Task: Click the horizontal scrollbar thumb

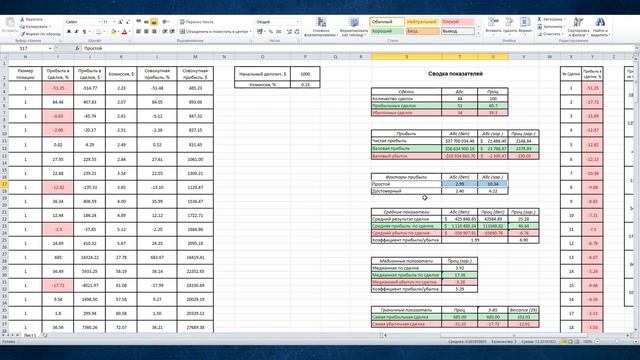Action: click(x=513, y=336)
